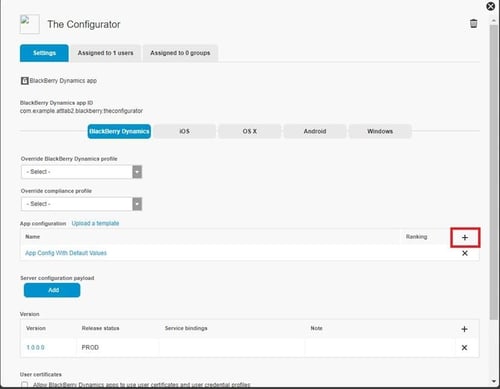Screen dimensions: 500x389
Task: Click the Service bindings column header
Action: coord(186,328)
